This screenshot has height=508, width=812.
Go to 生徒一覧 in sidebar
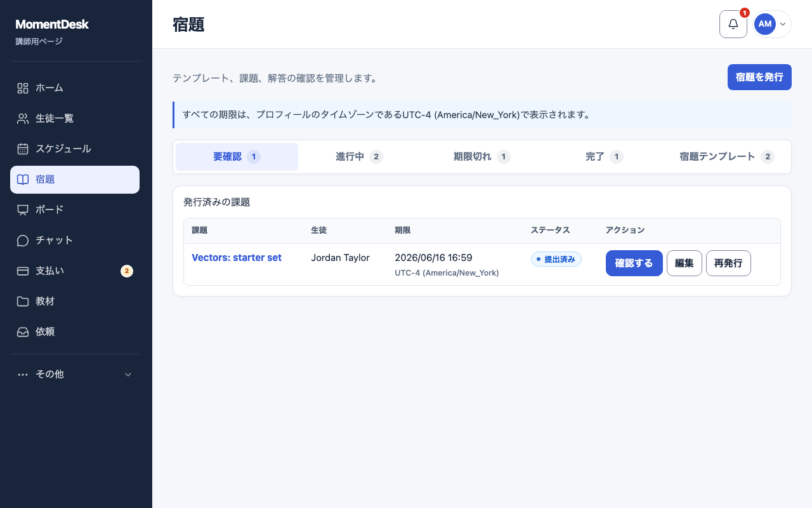click(x=75, y=119)
